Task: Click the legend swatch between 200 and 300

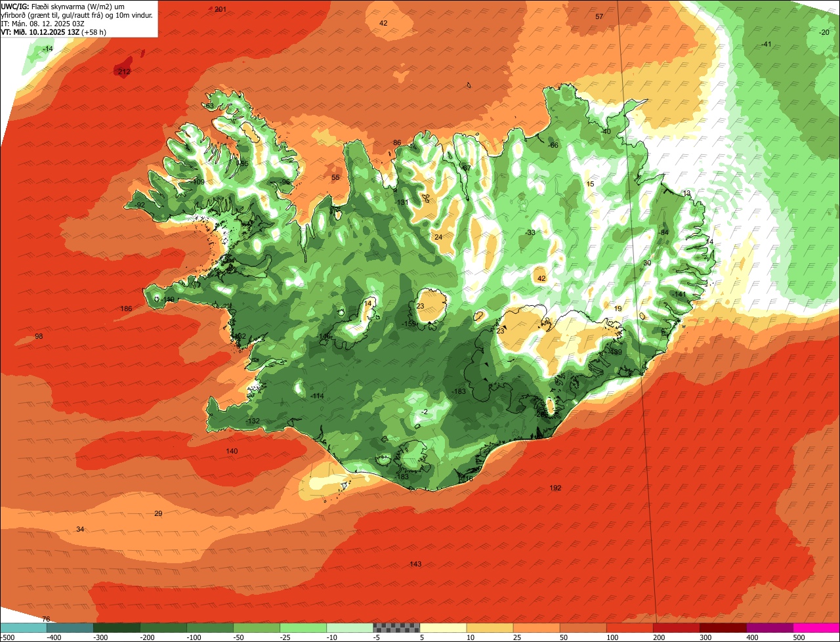Action: [x=676, y=628]
